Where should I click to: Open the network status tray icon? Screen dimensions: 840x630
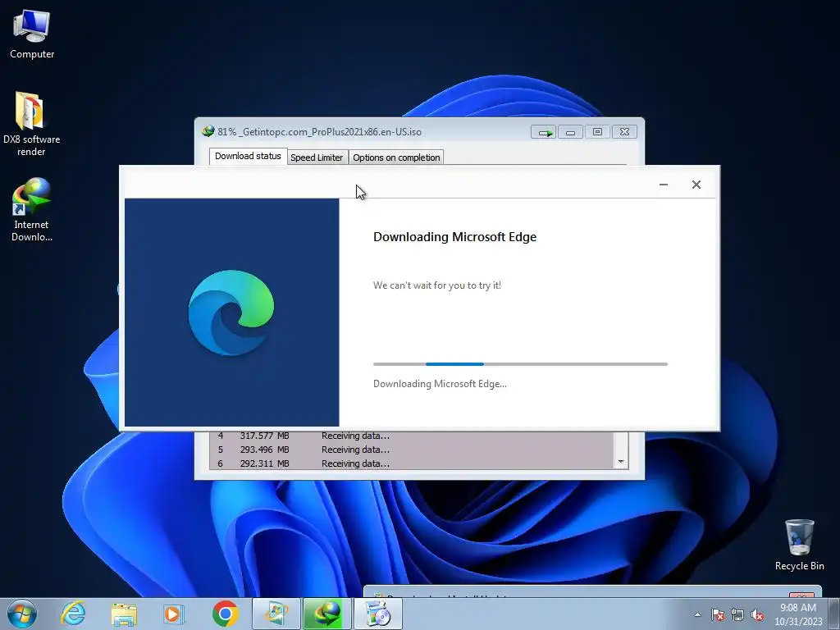[x=737, y=614]
